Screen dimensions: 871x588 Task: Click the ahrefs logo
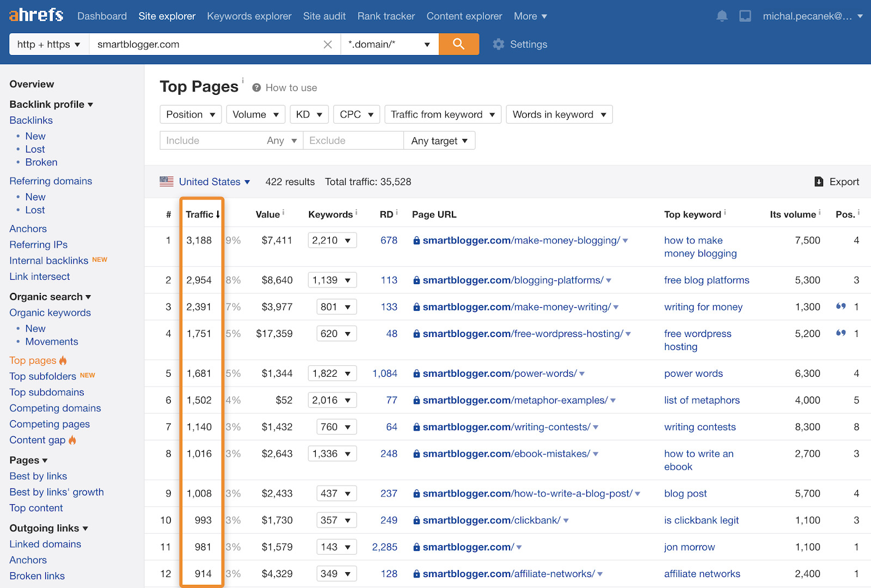click(35, 15)
